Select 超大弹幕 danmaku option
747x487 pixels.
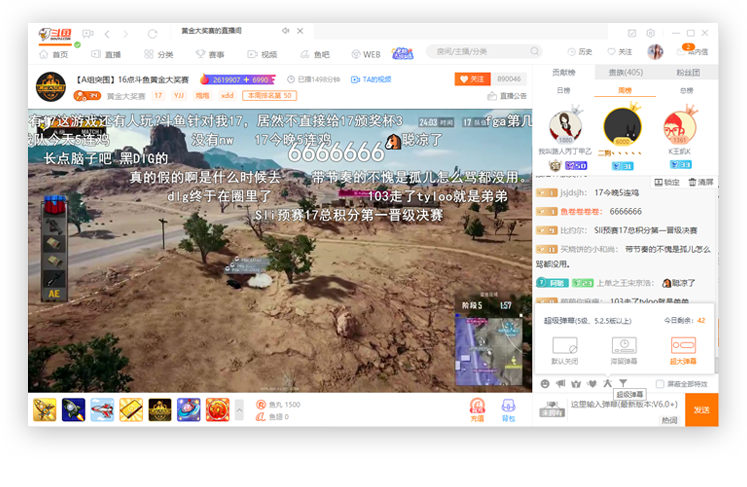pyautogui.click(x=683, y=350)
